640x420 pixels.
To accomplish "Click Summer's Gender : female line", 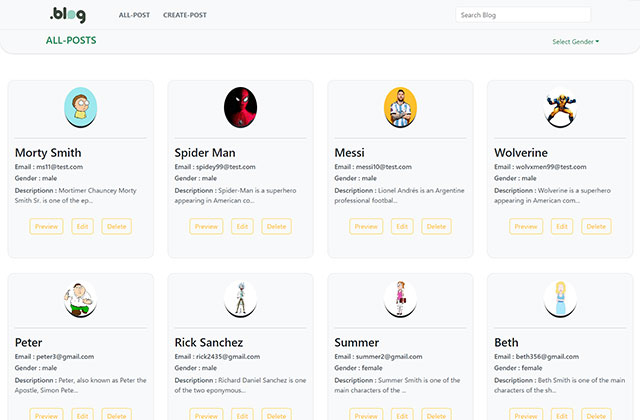I will [x=358, y=368].
